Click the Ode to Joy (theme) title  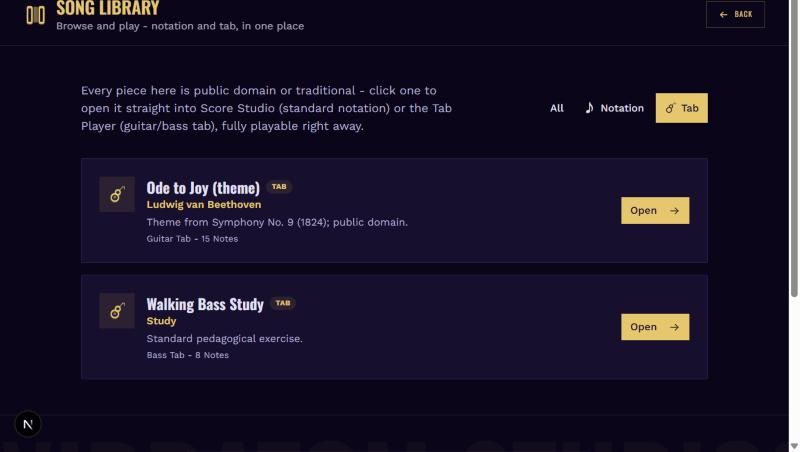click(x=203, y=188)
